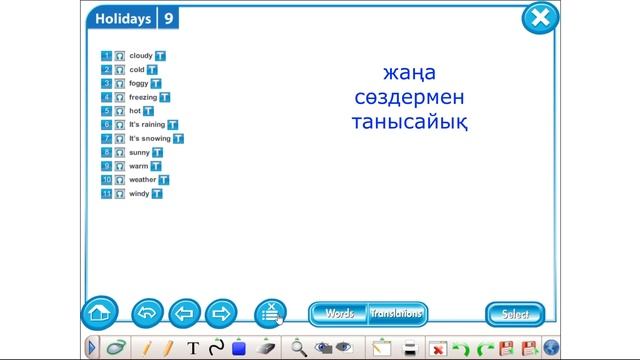Switch to the Translations view
This screenshot has height=360, width=640.
(397, 314)
